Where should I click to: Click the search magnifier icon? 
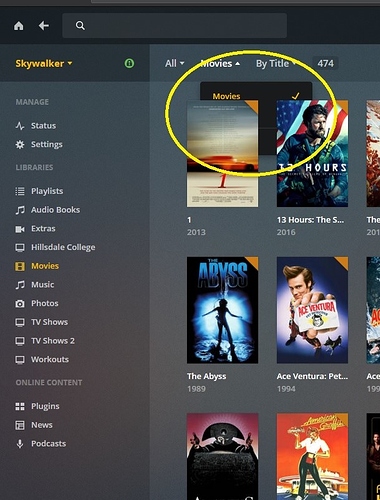(x=80, y=25)
